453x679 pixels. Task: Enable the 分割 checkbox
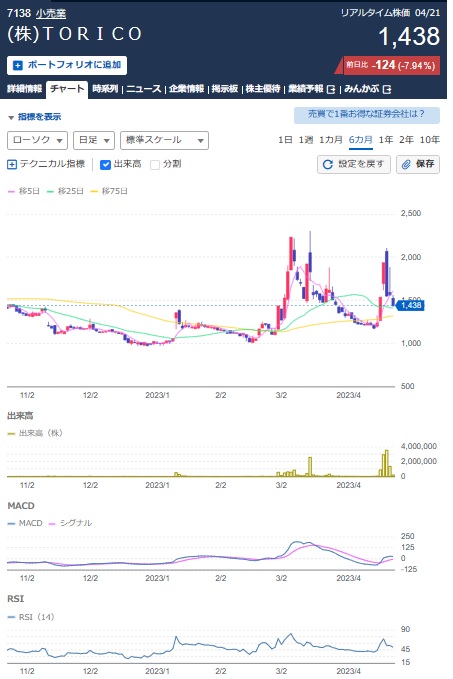click(155, 165)
